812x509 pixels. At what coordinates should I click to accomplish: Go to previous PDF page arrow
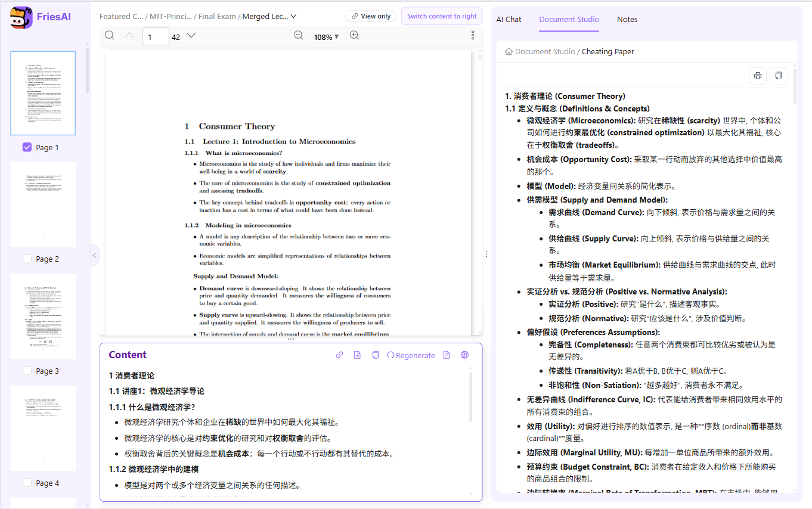point(129,36)
